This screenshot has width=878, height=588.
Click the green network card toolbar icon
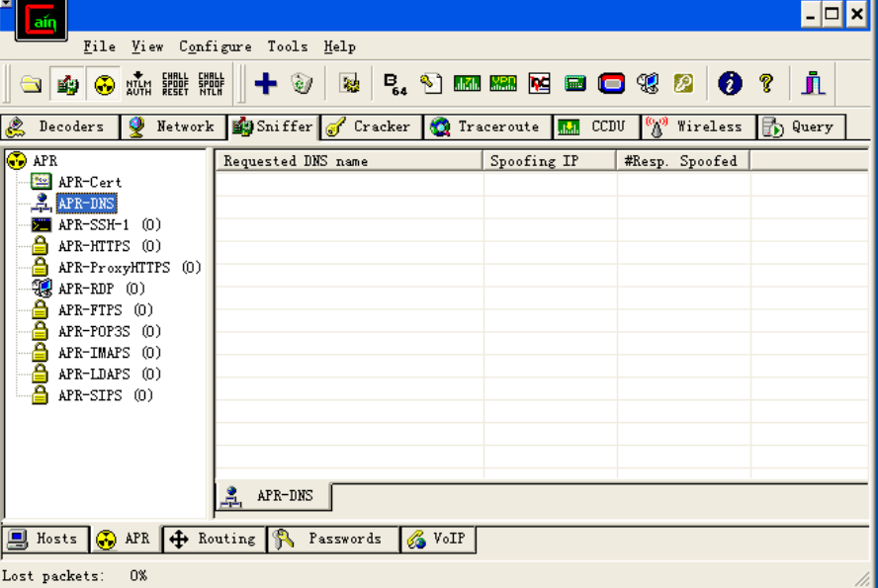[x=575, y=84]
